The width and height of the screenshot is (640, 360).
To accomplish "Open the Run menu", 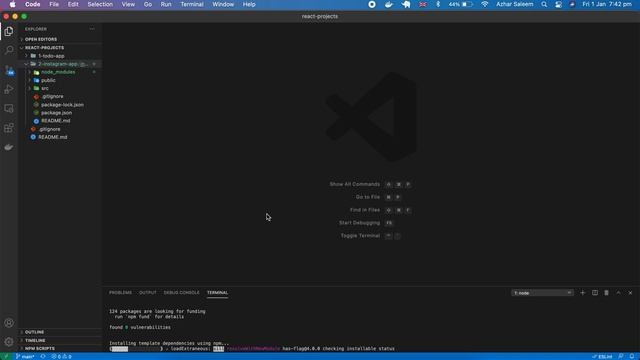I will pos(166,4).
